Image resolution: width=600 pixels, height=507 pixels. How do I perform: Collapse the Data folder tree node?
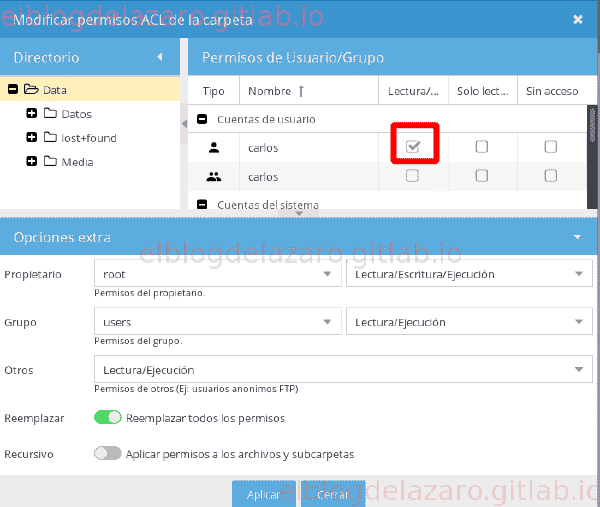point(13,90)
